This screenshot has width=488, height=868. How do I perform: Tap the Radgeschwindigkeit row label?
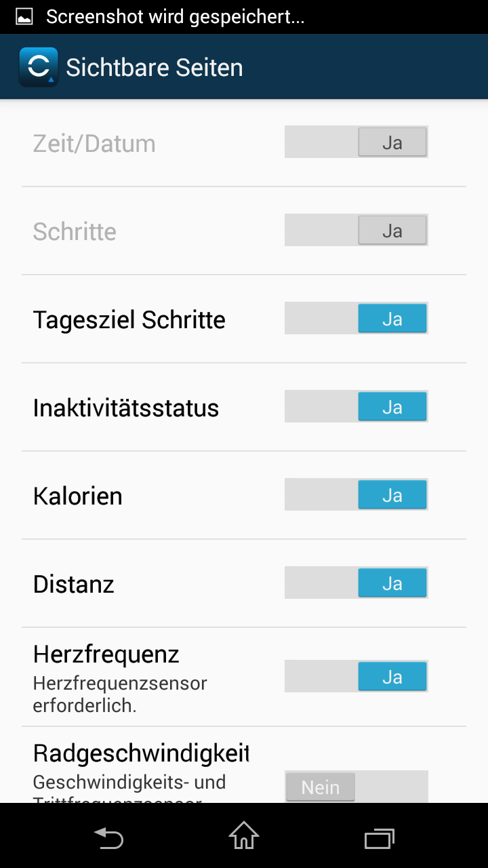pos(141,753)
